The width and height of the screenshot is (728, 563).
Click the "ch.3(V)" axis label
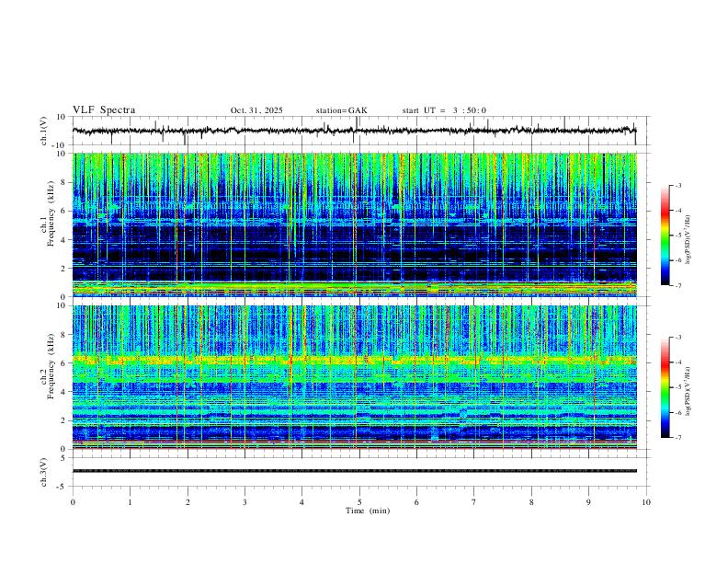pos(44,472)
